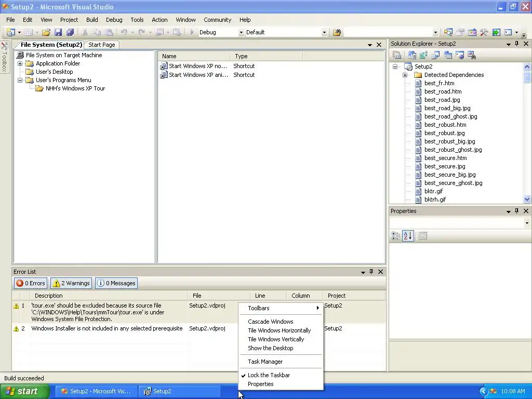Click the Property Pages icon in the Properties panel

423,236
